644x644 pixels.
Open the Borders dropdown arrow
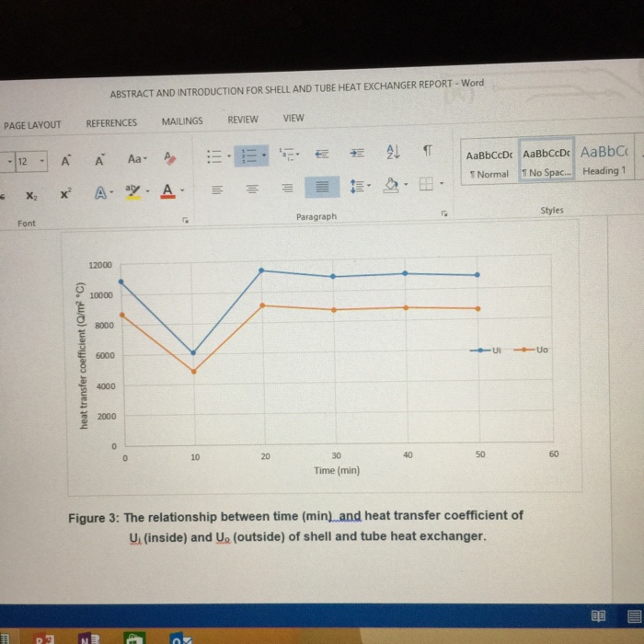(442, 183)
